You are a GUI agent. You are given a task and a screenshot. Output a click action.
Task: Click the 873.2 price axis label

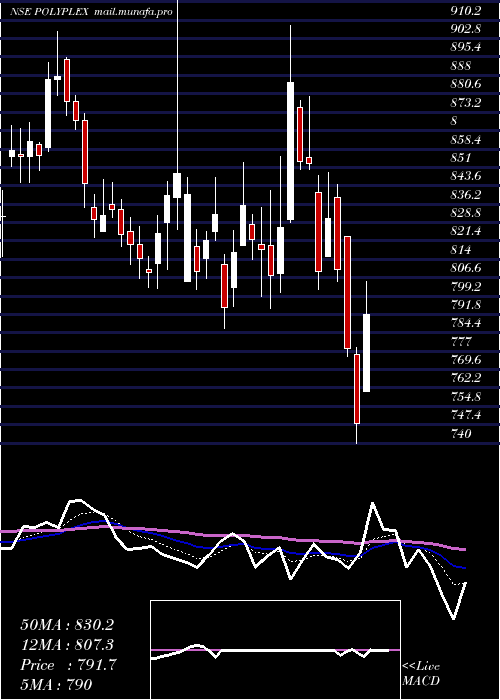(466, 103)
